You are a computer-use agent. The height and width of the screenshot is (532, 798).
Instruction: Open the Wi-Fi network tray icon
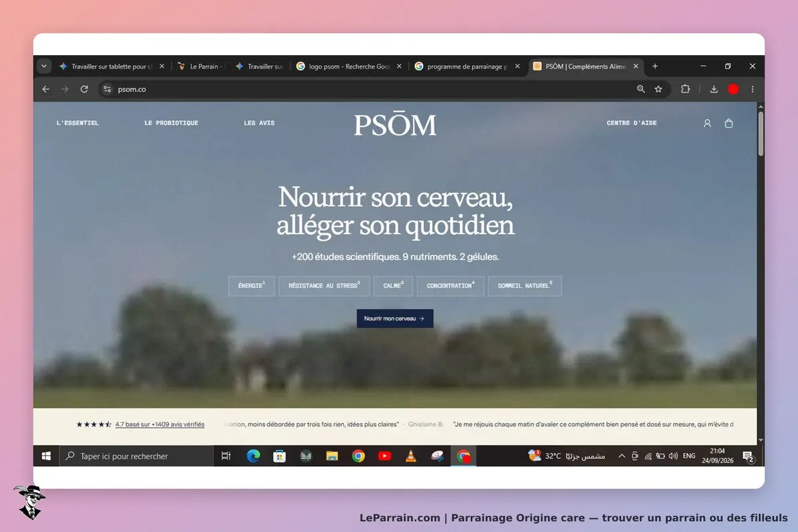coord(648,456)
